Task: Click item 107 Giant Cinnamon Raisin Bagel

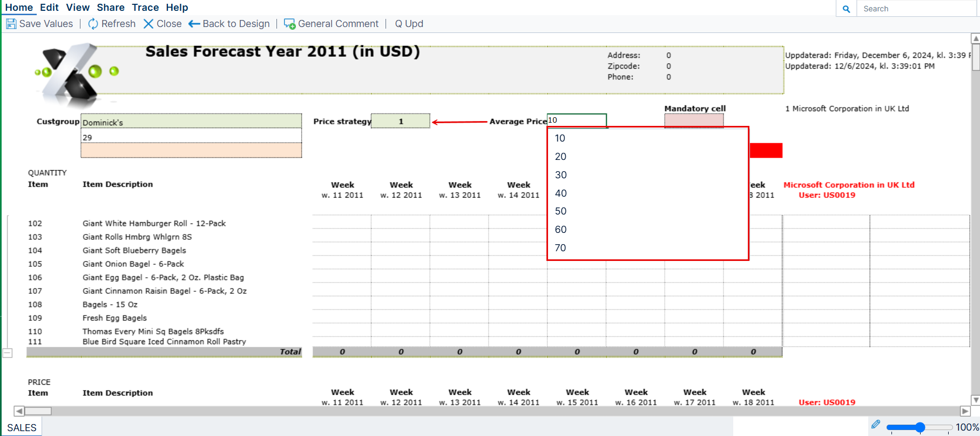Action: (165, 291)
